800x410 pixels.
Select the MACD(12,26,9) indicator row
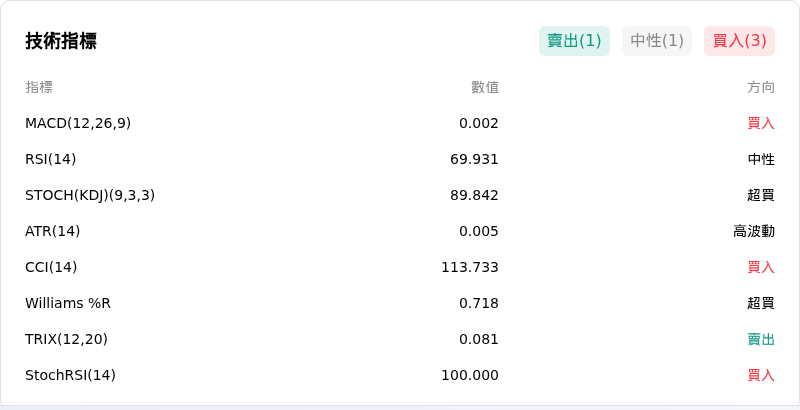click(x=400, y=123)
